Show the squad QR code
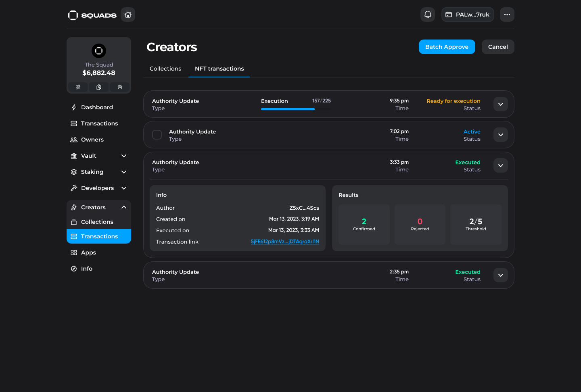 tap(78, 87)
